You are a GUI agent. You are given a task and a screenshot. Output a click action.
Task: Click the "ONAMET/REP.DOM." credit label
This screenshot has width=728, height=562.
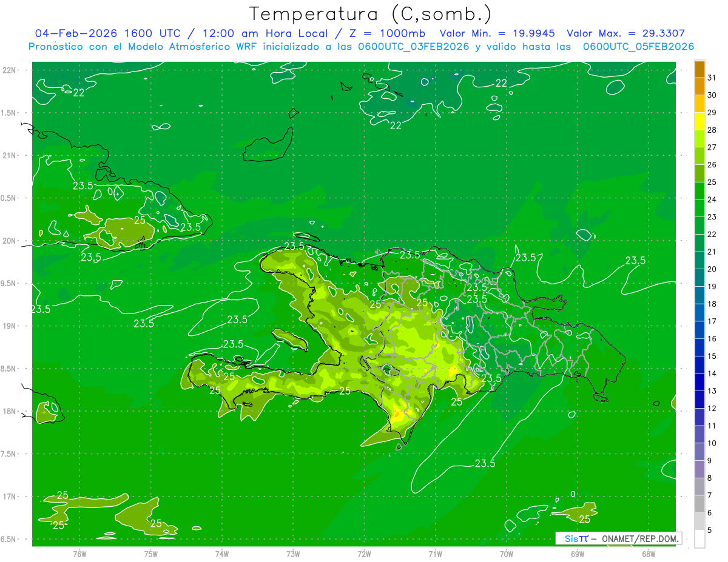[639, 538]
